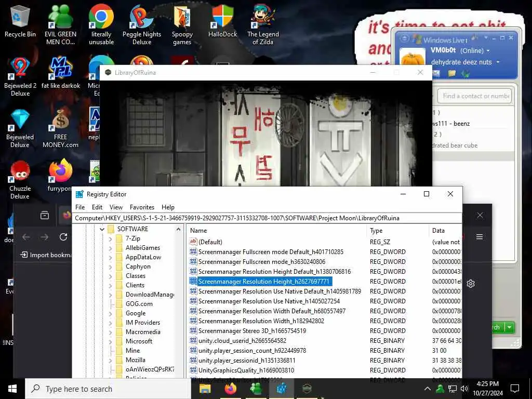
Task: Open the View menu in Registry Editor
Action: tap(116, 207)
